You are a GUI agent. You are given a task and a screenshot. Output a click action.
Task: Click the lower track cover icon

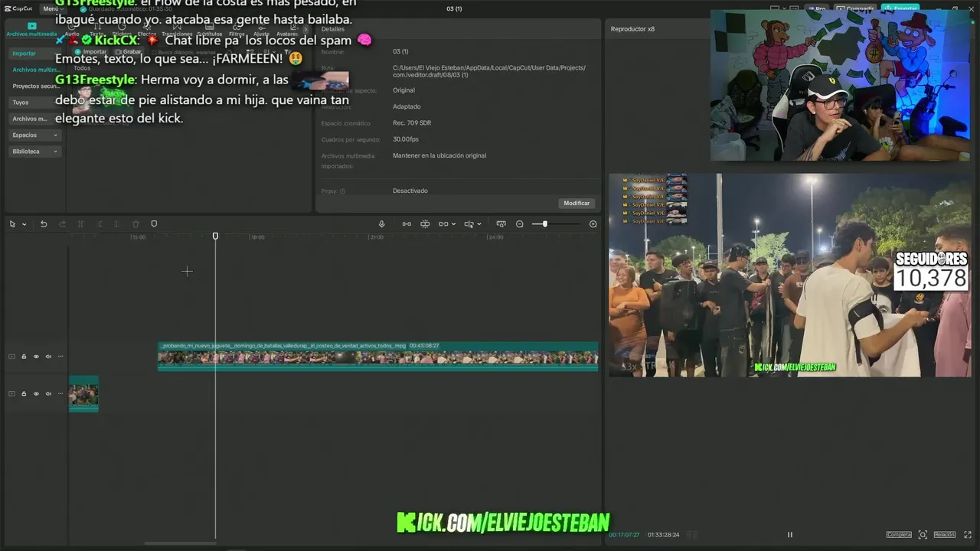click(x=11, y=394)
